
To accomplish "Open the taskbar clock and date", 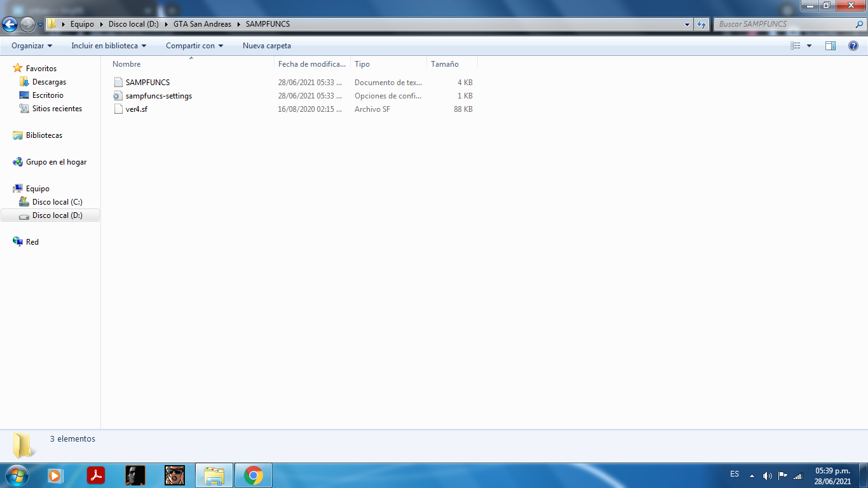I will click(833, 476).
